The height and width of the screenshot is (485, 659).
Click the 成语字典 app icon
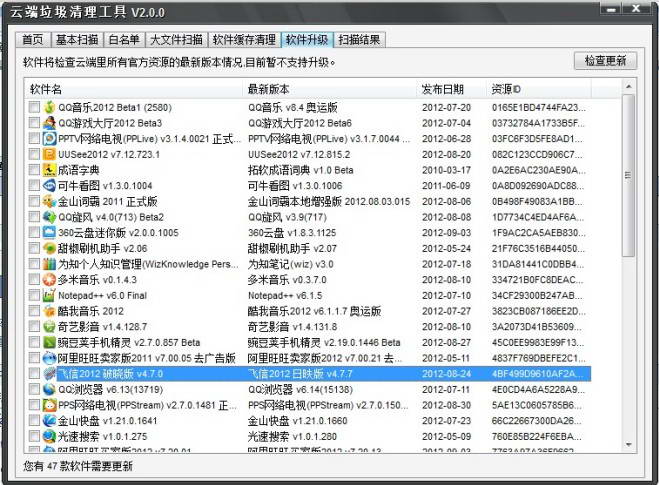coord(49,170)
